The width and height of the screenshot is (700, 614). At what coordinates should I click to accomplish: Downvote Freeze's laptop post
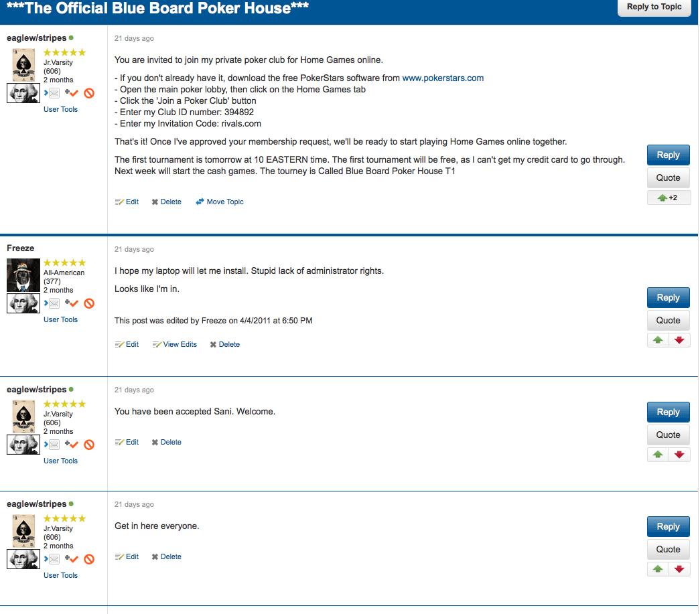click(679, 340)
